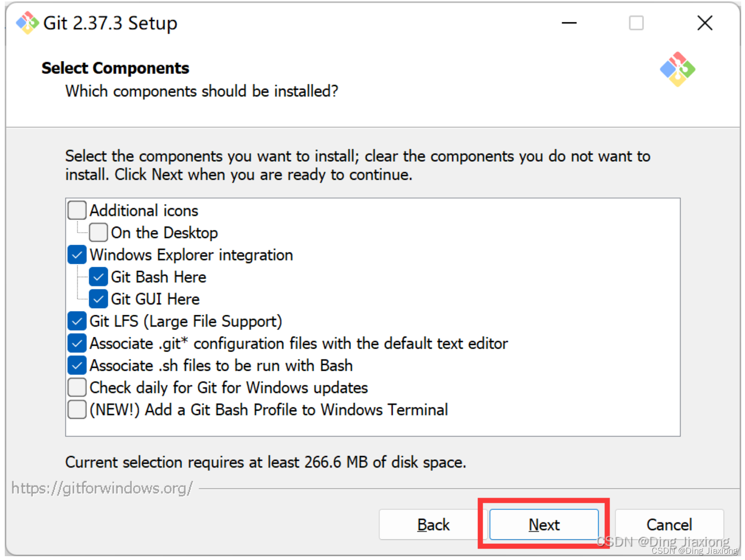The image size is (745, 560).
Task: Uncheck Git LFS (Large File Support)
Action: (77, 321)
